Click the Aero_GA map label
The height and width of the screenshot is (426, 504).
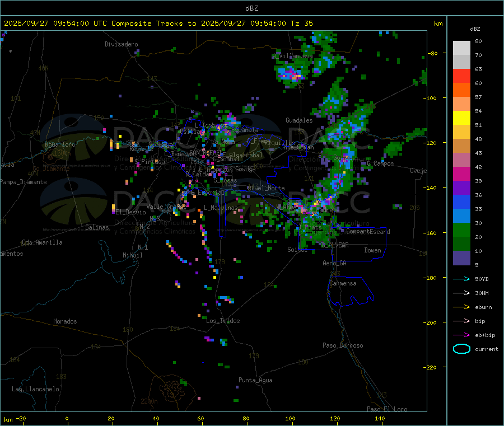(334, 263)
